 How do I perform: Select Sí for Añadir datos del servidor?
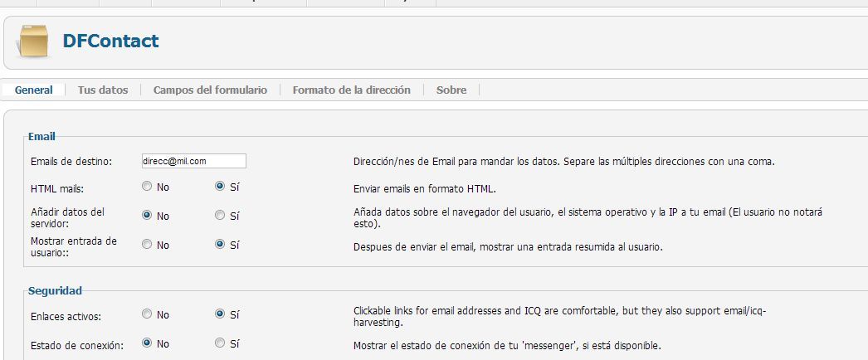(220, 215)
